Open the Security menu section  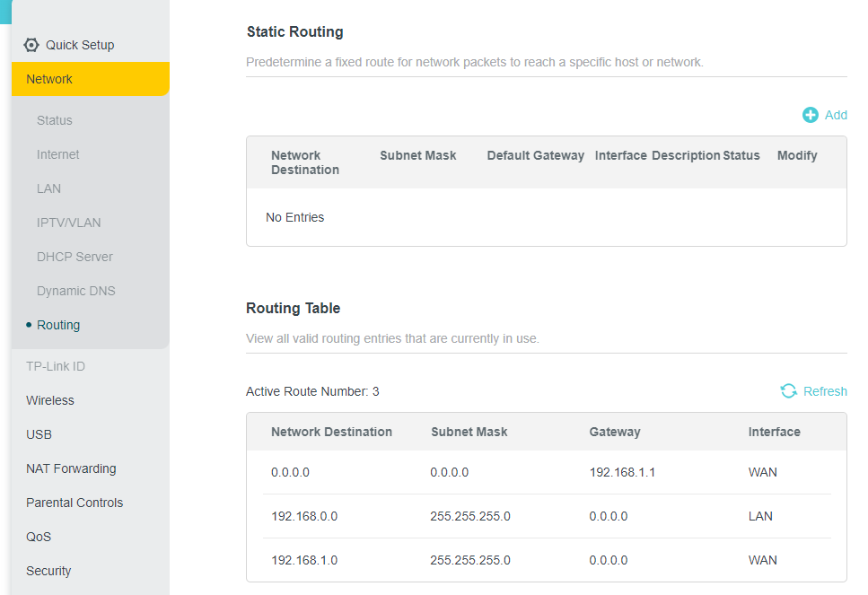point(48,571)
